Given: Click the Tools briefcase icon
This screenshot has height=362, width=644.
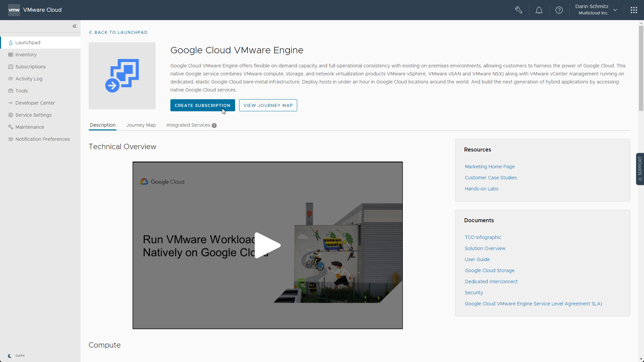Looking at the screenshot, I should point(11,91).
